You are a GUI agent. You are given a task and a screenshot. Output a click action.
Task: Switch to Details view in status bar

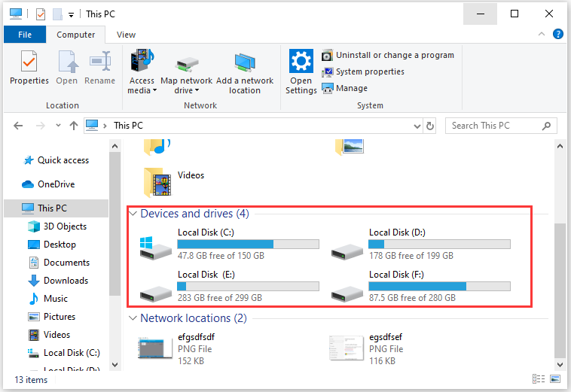click(539, 379)
